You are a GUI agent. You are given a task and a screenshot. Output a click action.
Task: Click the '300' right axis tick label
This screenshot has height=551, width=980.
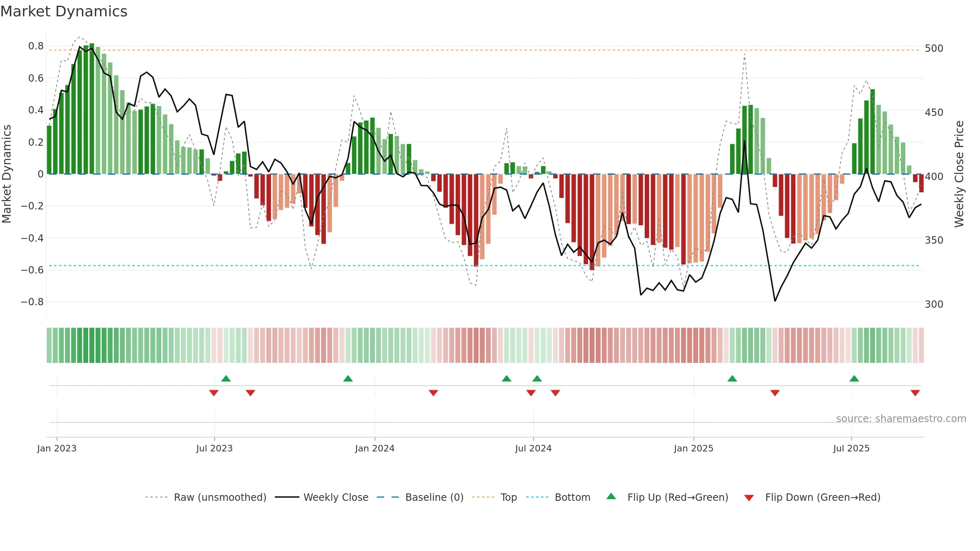[934, 304]
